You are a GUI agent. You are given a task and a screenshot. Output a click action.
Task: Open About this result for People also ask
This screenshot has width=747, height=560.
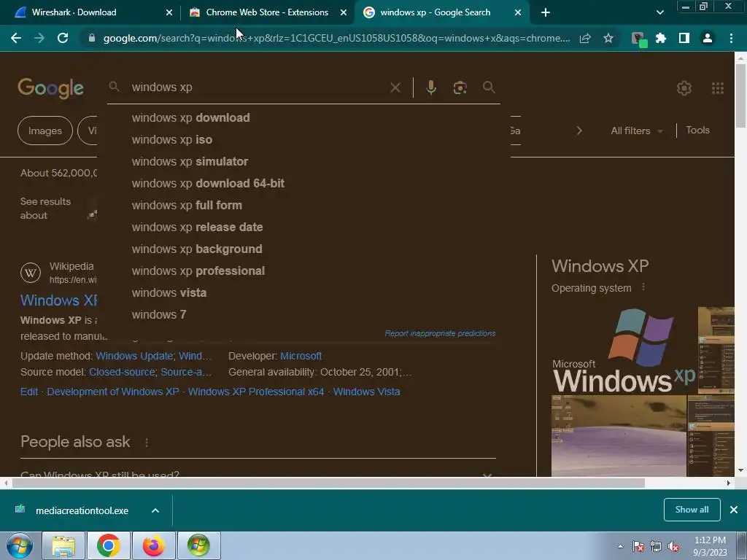[147, 443]
